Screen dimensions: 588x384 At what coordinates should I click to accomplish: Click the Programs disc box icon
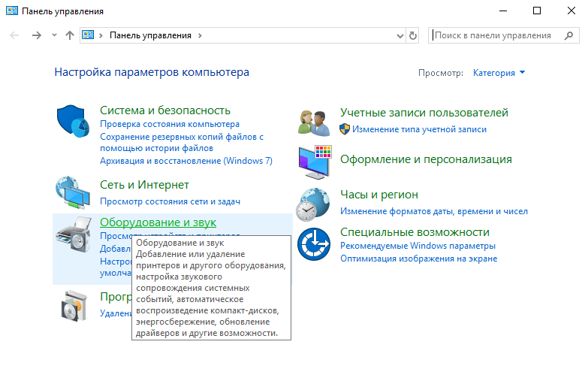(74, 305)
